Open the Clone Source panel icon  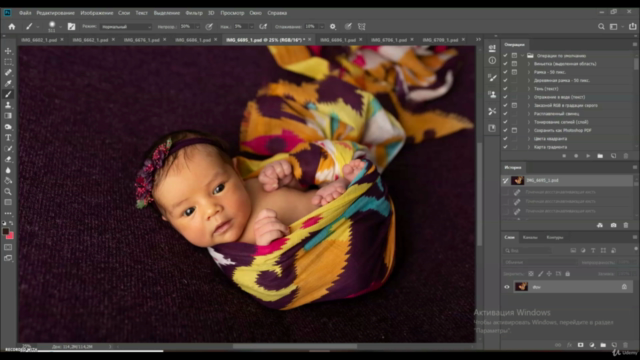tap(492, 94)
